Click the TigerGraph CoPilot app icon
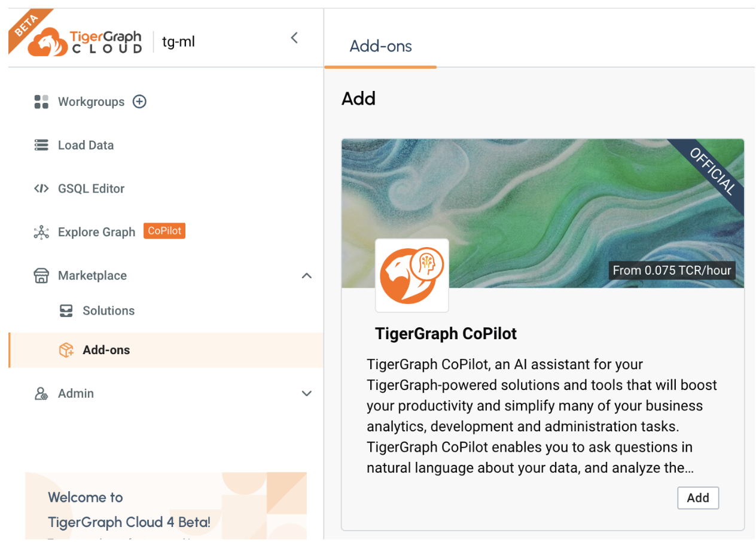756x542 pixels. pyautogui.click(x=411, y=275)
